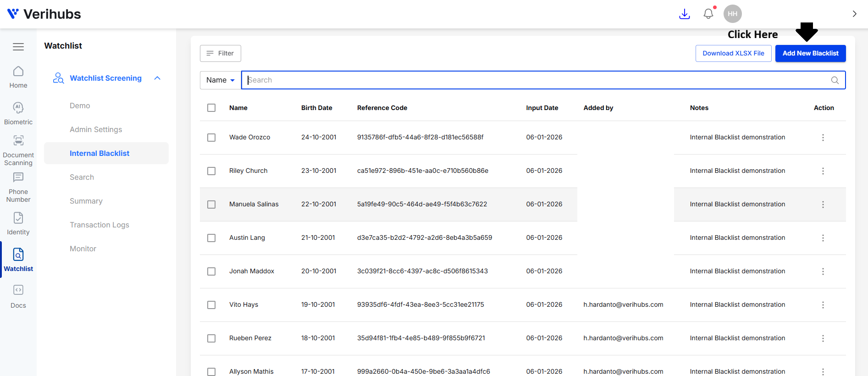Check the Manuela Salinas row checkbox
The image size is (868, 376).
[x=211, y=205]
